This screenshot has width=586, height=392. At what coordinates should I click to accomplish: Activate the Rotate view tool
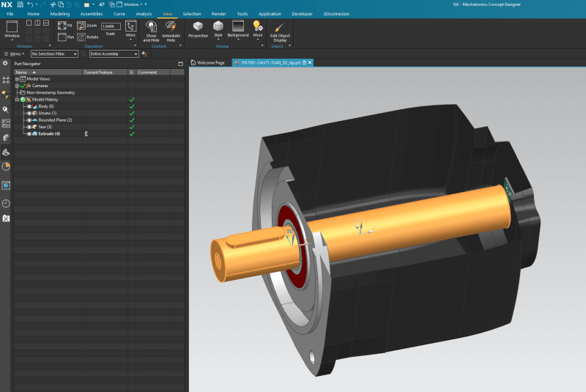tap(88, 37)
